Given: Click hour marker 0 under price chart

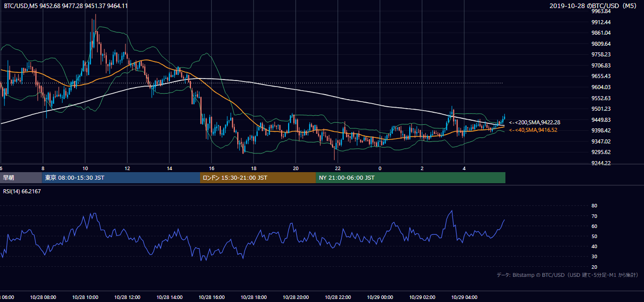Looking at the screenshot, I should point(380,169).
